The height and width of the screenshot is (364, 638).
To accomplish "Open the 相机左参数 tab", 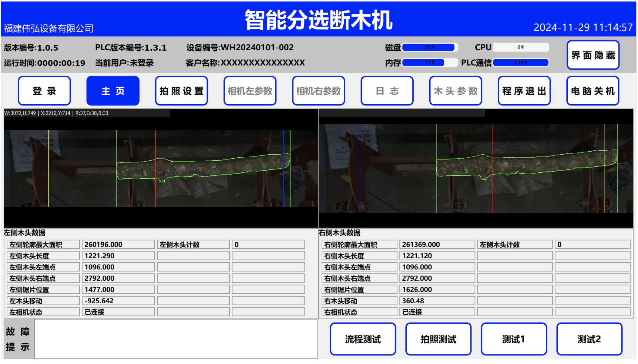I will point(250,91).
